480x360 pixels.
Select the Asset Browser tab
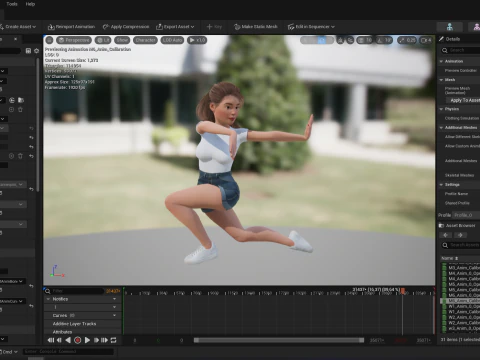coord(457,226)
